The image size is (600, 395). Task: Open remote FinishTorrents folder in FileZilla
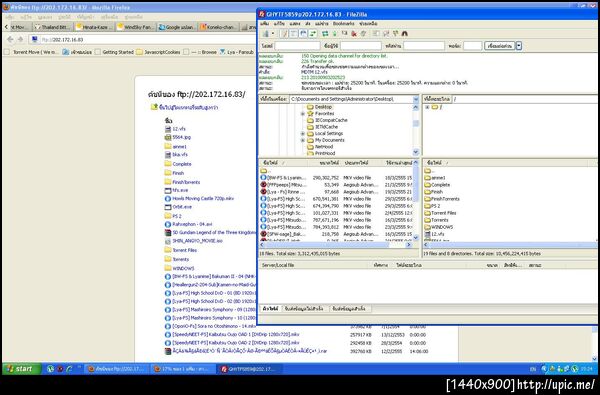point(442,199)
